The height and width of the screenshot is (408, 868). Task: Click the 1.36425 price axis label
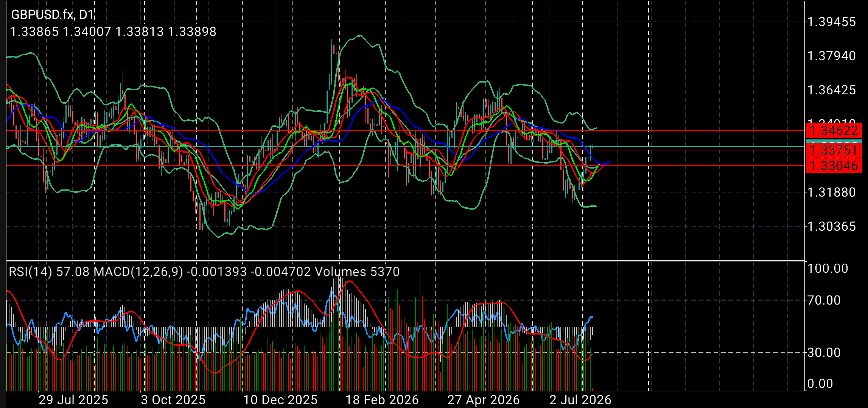tap(832, 90)
